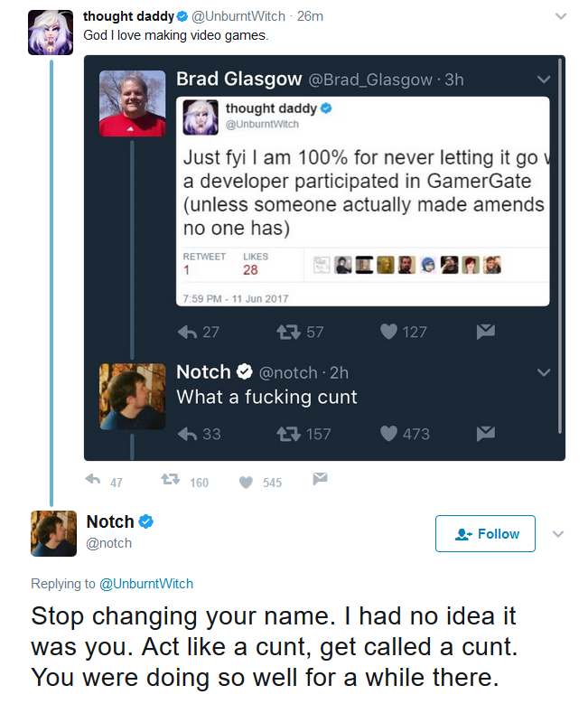Image resolution: width=588 pixels, height=704 pixels.
Task: Open dropdown chevron on thought daddy's tweet
Action: [x=561, y=16]
